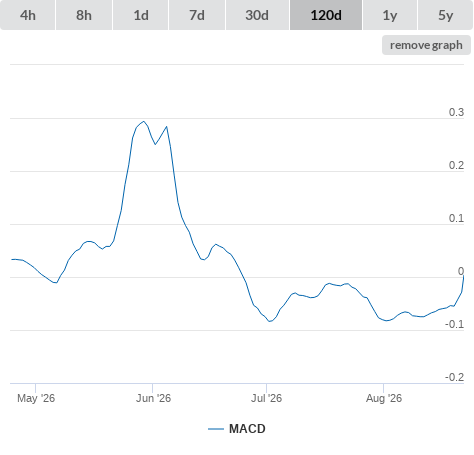Click the Aug '26 axis label

point(384,398)
